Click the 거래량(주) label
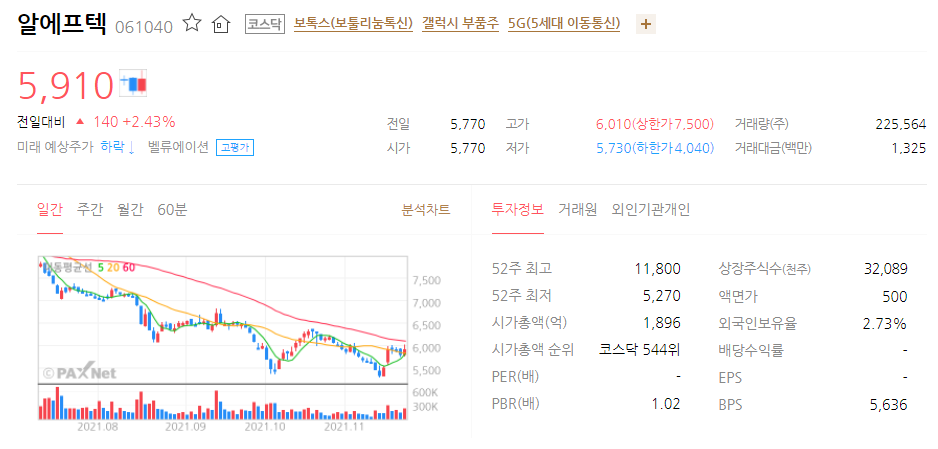Screen dimensions: 938x449 (762, 124)
